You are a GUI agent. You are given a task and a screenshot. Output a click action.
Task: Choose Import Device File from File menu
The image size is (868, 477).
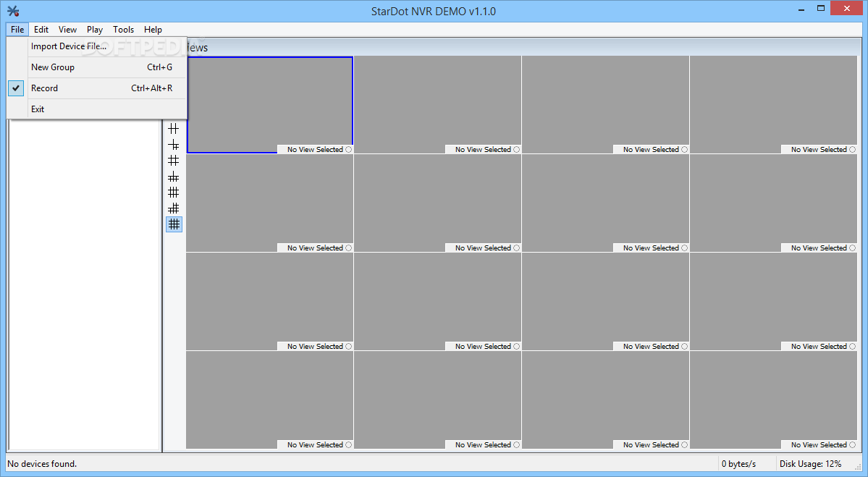98,46
